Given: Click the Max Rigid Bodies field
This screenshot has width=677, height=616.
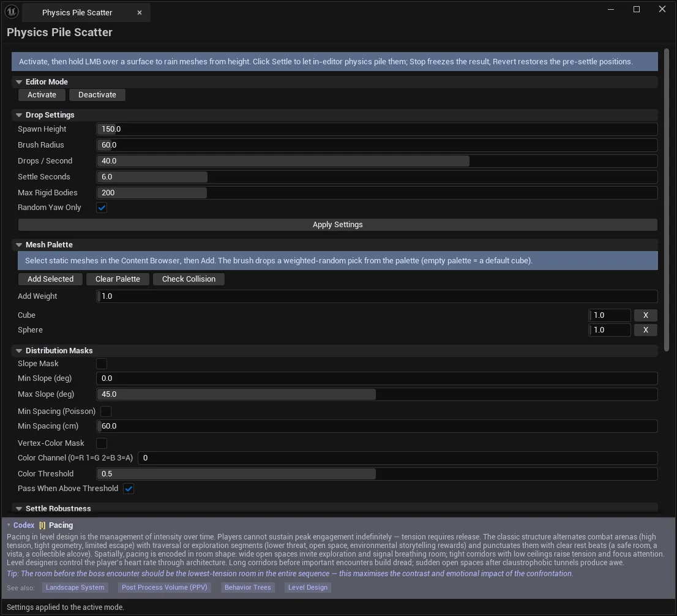Looking at the screenshot, I should click(x=377, y=193).
